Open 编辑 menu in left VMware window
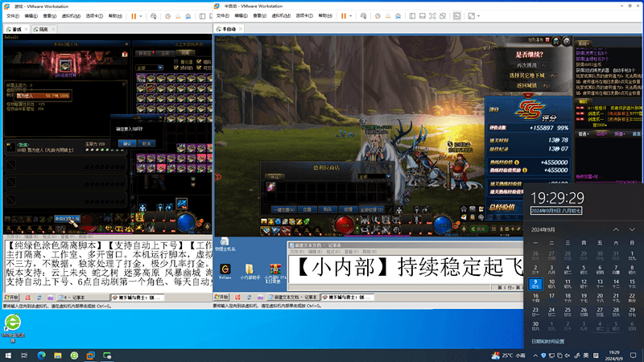The height and width of the screenshot is (362, 644). 31,16
